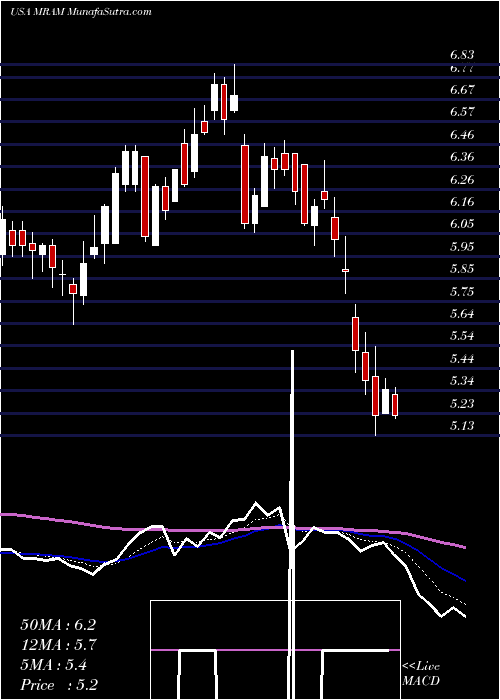Click the highest candlestick near 6.83

[x=234, y=88]
